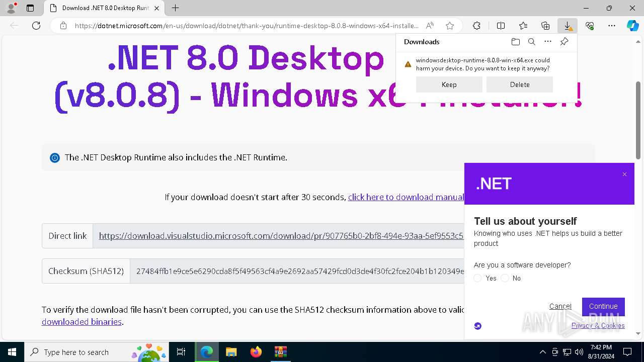Image resolution: width=644 pixels, height=362 pixels.
Task: Open Task View on taskbar
Action: (181, 352)
